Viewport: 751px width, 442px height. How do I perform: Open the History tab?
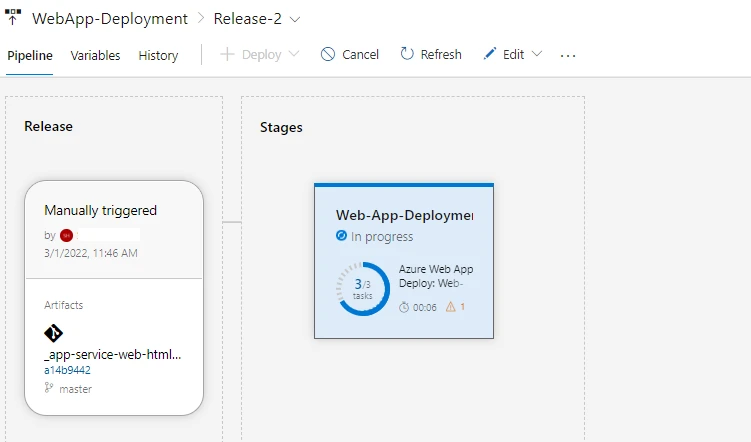click(158, 56)
